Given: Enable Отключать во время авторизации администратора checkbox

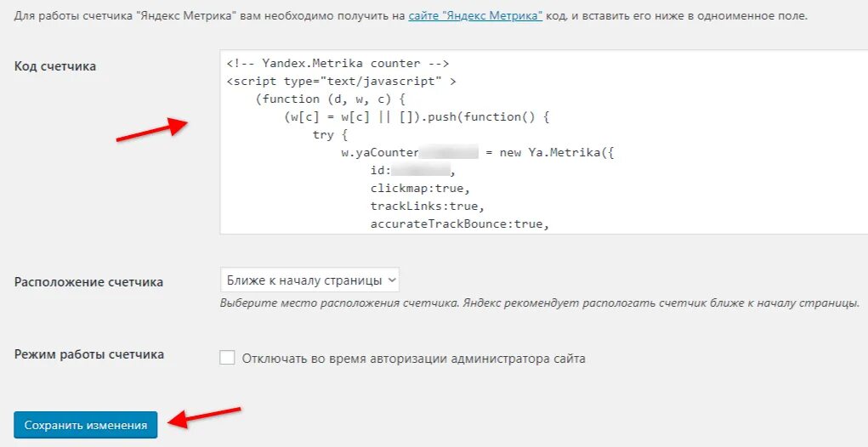Looking at the screenshot, I should pos(227,358).
